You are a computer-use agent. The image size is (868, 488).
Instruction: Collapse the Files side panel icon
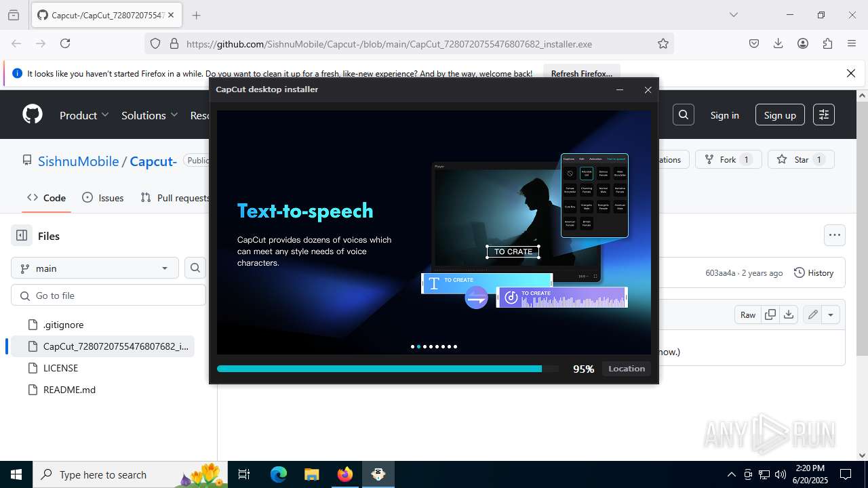click(22, 236)
